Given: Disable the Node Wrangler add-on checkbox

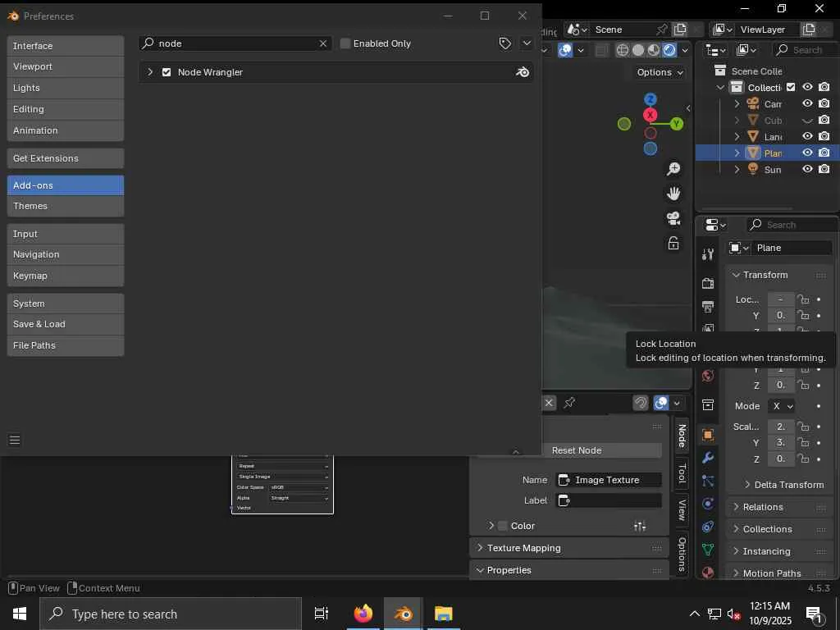Looking at the screenshot, I should tap(167, 72).
